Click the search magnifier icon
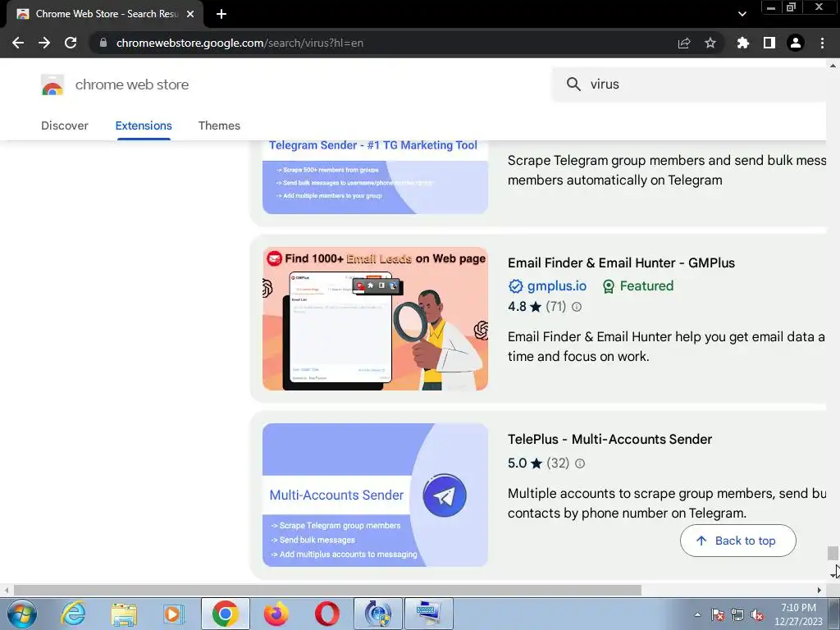The height and width of the screenshot is (630, 840). click(x=573, y=84)
